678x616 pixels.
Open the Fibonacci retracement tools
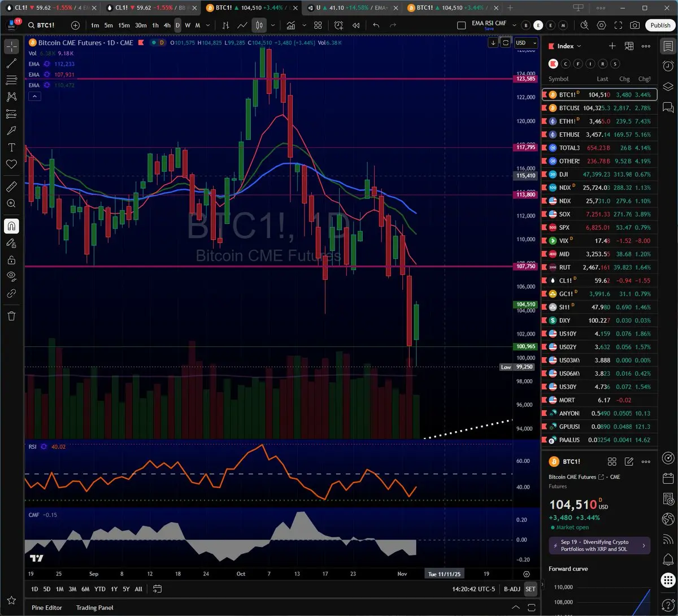11,80
